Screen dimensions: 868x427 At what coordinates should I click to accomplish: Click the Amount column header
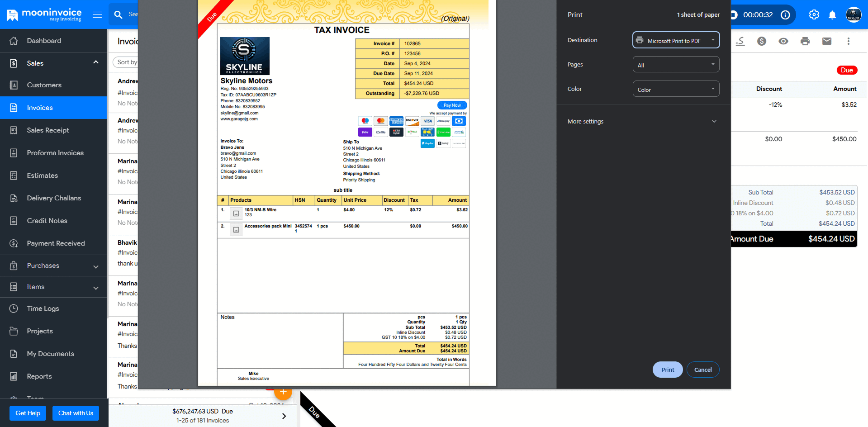click(x=845, y=89)
